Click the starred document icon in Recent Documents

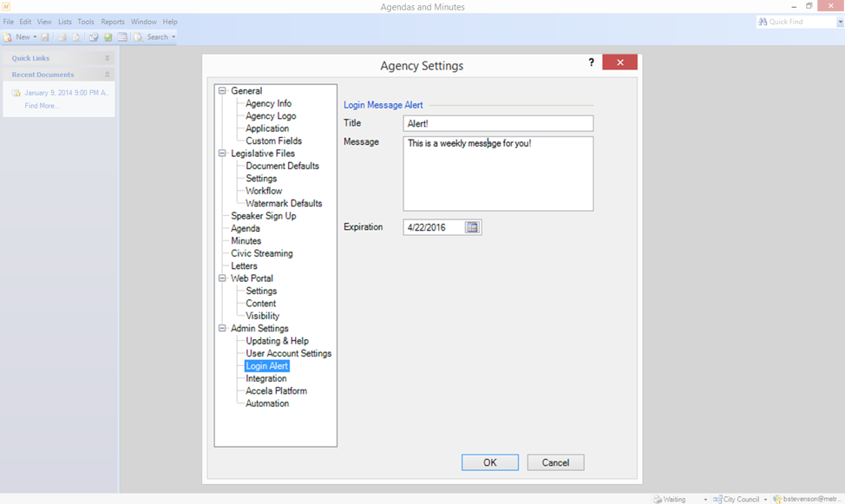(x=16, y=93)
